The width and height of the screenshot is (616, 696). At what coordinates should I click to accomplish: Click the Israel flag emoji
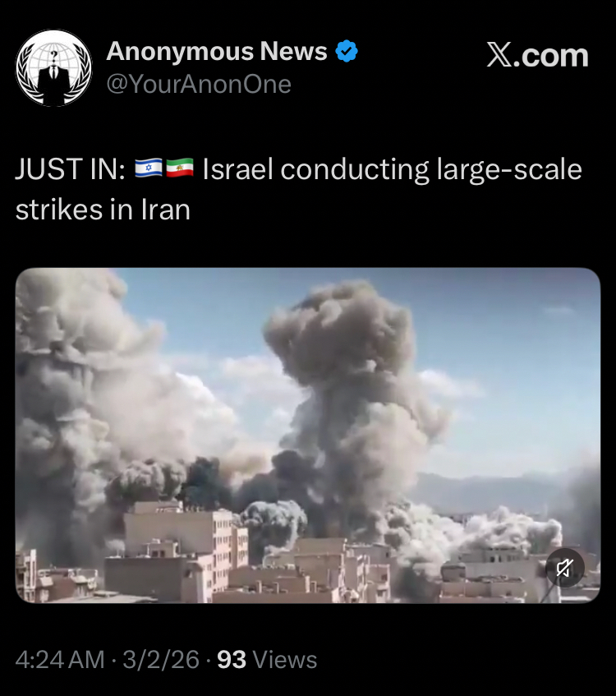(148, 168)
